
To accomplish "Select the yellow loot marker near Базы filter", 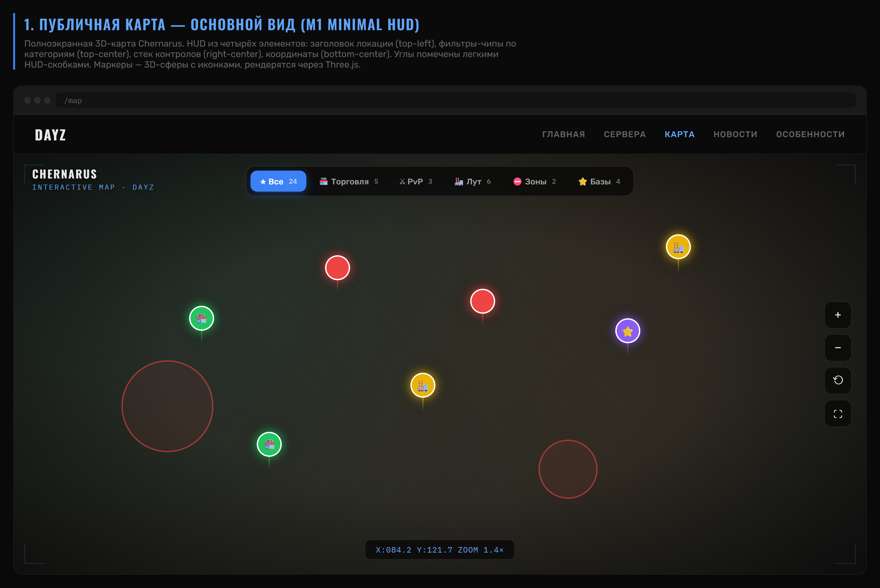I will click(678, 247).
